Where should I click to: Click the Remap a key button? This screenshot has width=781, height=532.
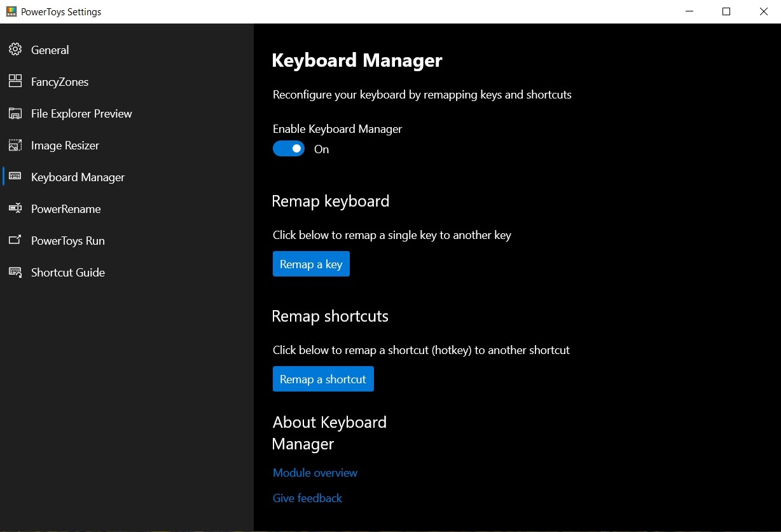click(311, 264)
